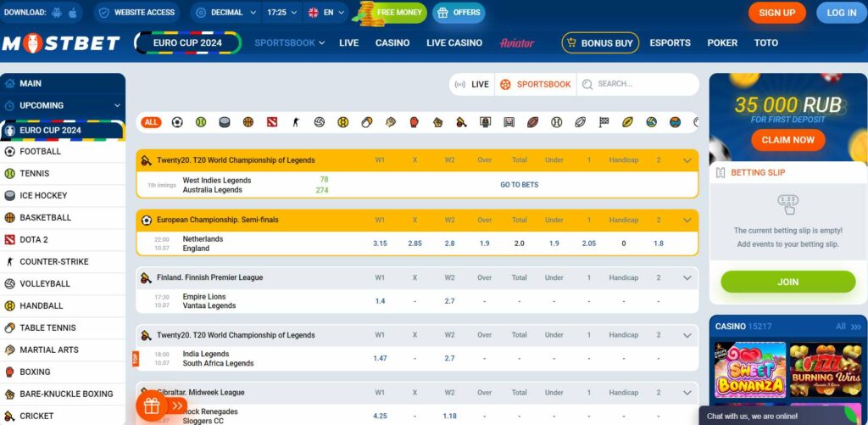Open the OFFERS button
The width and height of the screenshot is (868, 425).
459,13
